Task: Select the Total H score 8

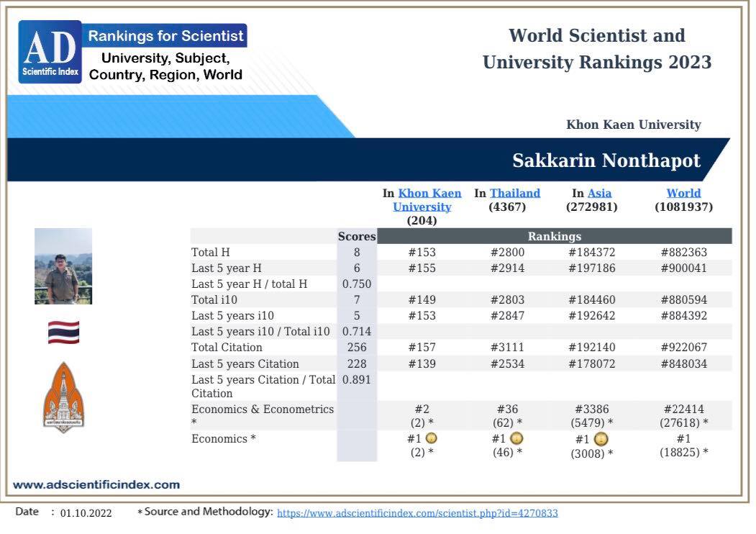Action: [x=357, y=253]
